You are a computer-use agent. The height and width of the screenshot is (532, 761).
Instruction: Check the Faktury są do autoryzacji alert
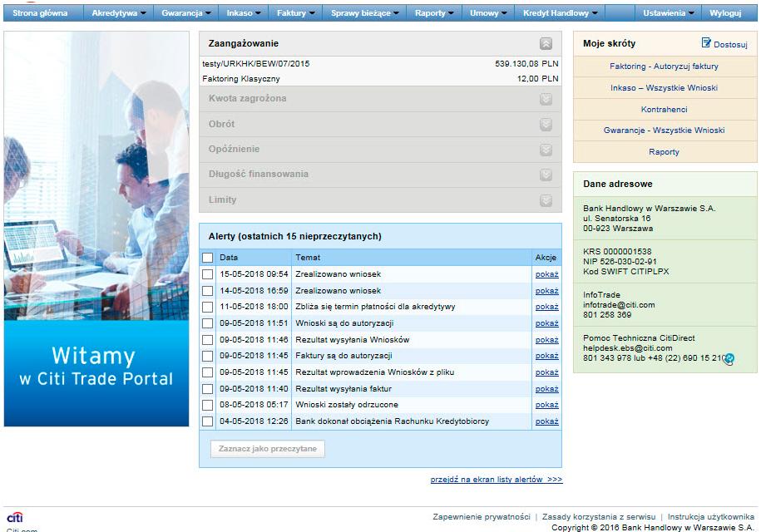coord(208,356)
